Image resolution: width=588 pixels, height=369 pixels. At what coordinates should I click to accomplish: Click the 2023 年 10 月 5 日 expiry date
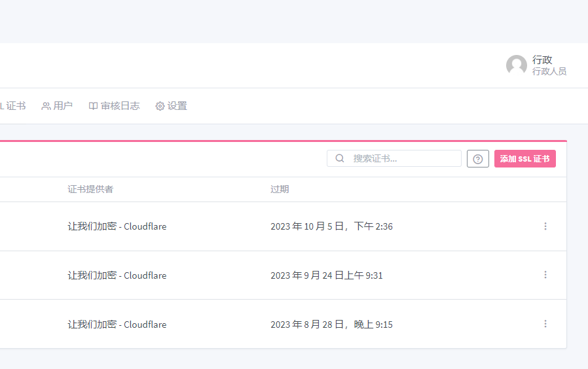pyautogui.click(x=331, y=226)
